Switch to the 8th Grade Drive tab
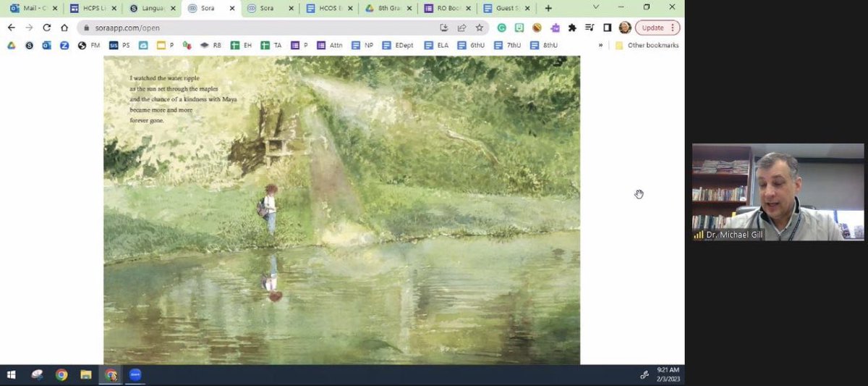868x386 pixels. [x=387, y=8]
